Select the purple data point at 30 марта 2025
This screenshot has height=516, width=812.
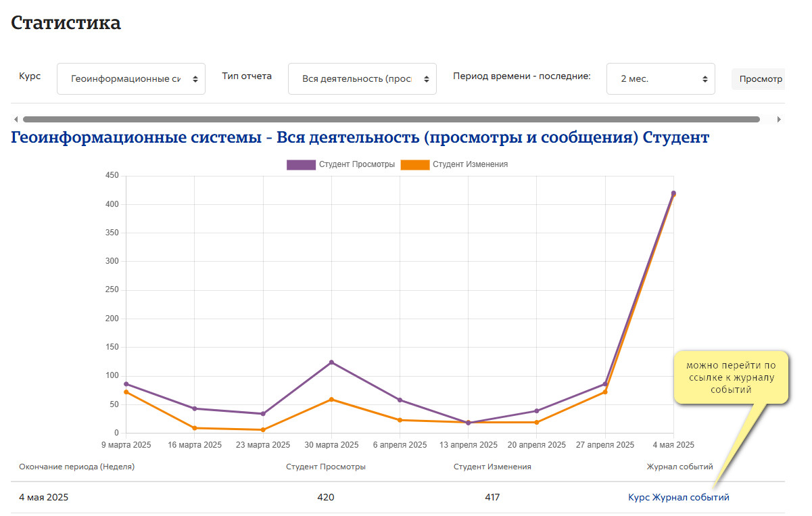point(331,362)
